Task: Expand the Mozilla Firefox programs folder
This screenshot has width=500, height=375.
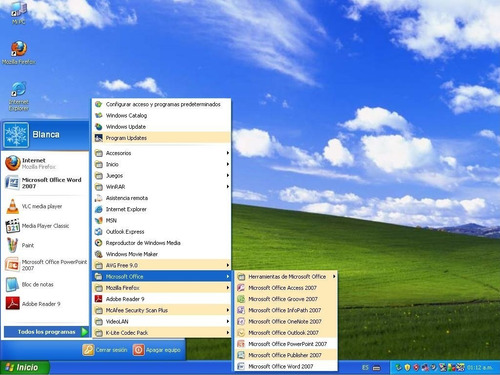Action: point(161,288)
